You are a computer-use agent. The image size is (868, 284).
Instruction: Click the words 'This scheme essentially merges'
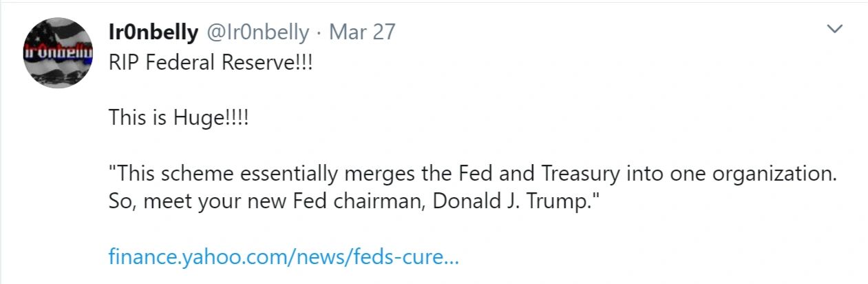(251, 174)
